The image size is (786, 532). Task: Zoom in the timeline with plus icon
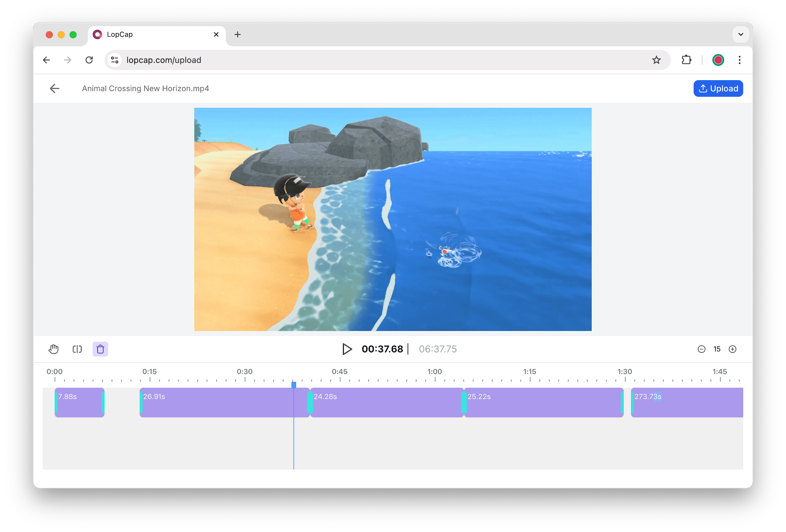tap(733, 349)
